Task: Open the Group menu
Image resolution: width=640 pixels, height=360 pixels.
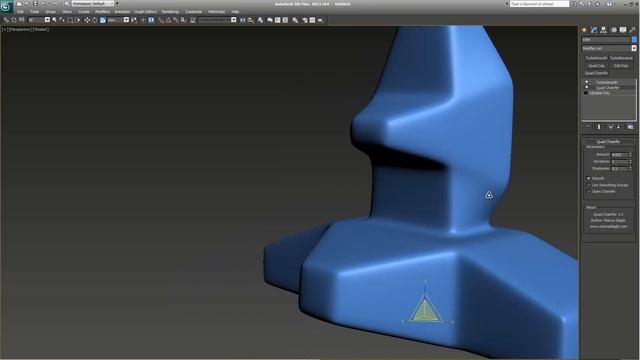Action: 51,12
